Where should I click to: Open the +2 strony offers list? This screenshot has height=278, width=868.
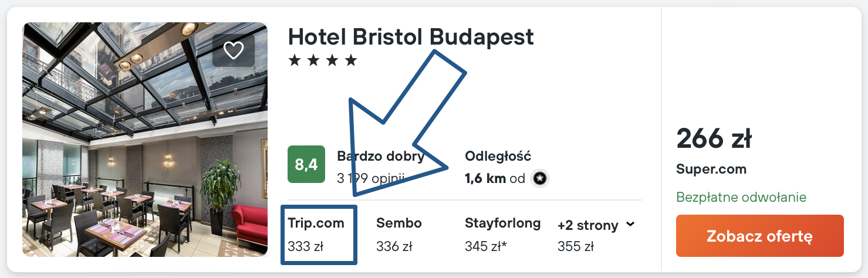pos(588,225)
